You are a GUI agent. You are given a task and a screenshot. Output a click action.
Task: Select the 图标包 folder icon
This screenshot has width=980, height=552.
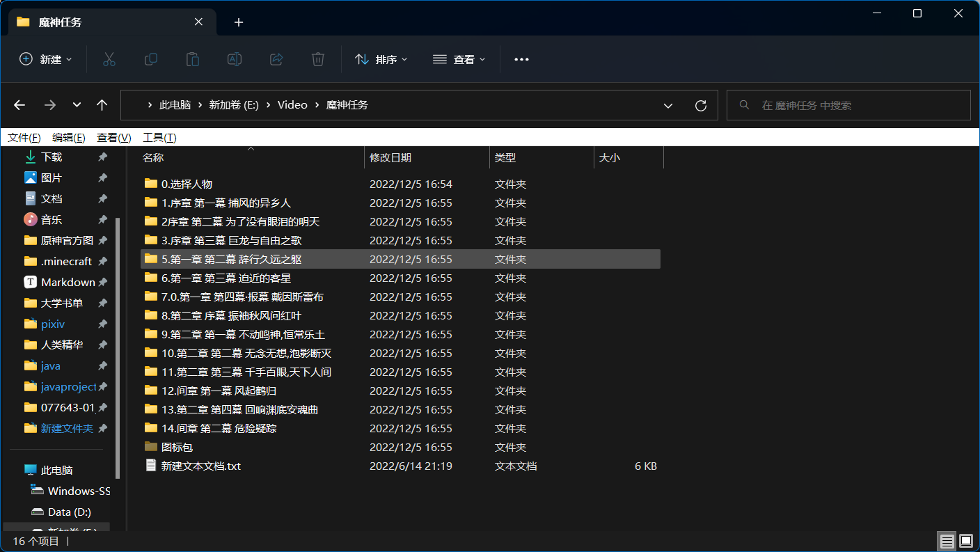coord(151,447)
